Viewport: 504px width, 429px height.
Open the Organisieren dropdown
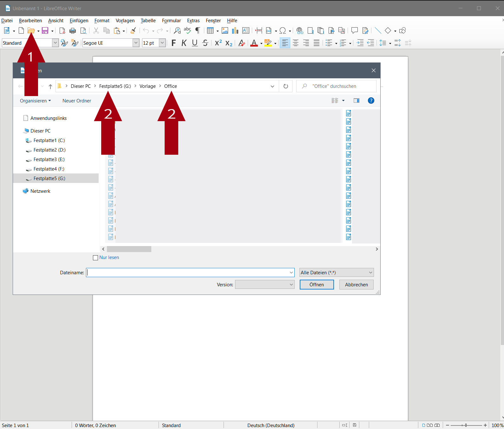tap(35, 101)
